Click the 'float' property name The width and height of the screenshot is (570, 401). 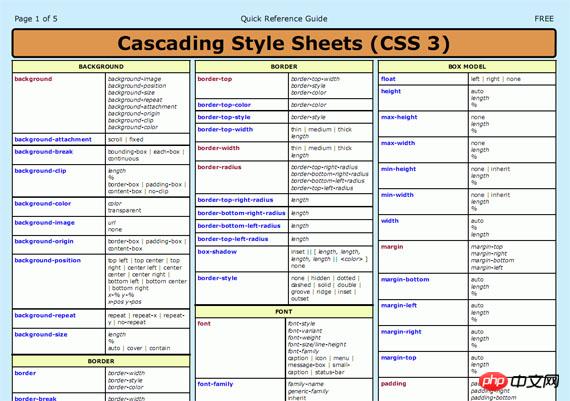coord(388,79)
